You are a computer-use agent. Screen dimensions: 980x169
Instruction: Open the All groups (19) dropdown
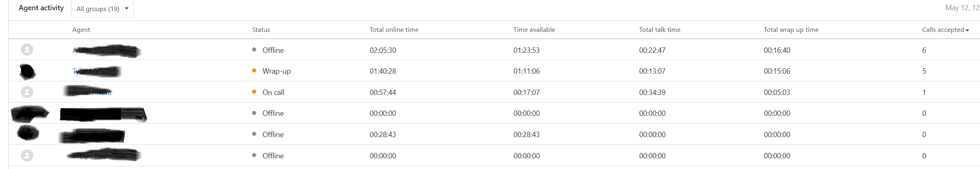(102, 9)
